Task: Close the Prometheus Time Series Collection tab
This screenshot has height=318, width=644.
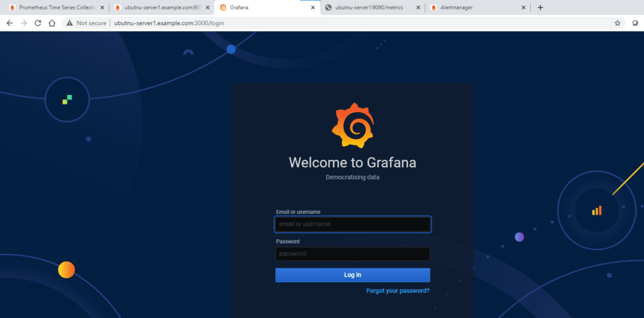Action: click(103, 8)
